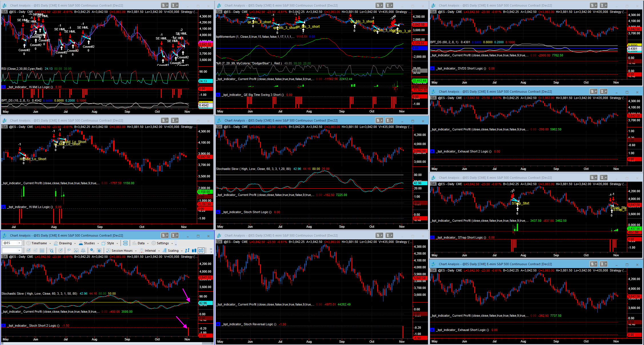Click the chart analysis waveform icon
Viewport: 644px width, 345px height.
click(76, 251)
